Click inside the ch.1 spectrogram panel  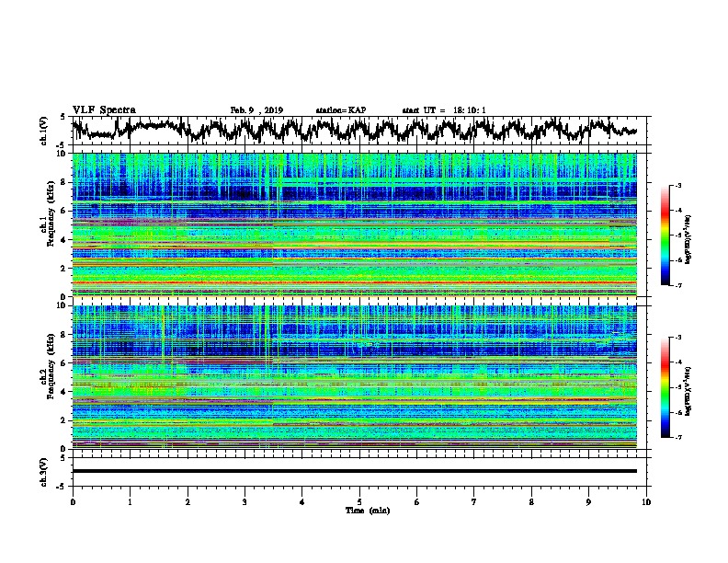[354, 224]
